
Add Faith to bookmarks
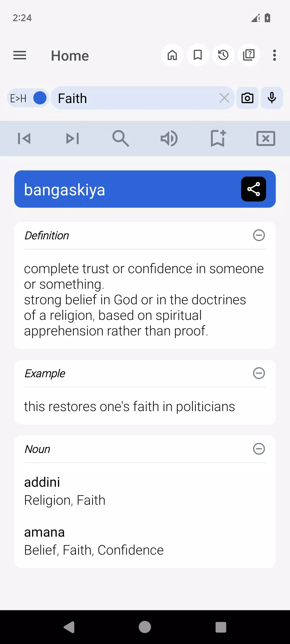218,138
